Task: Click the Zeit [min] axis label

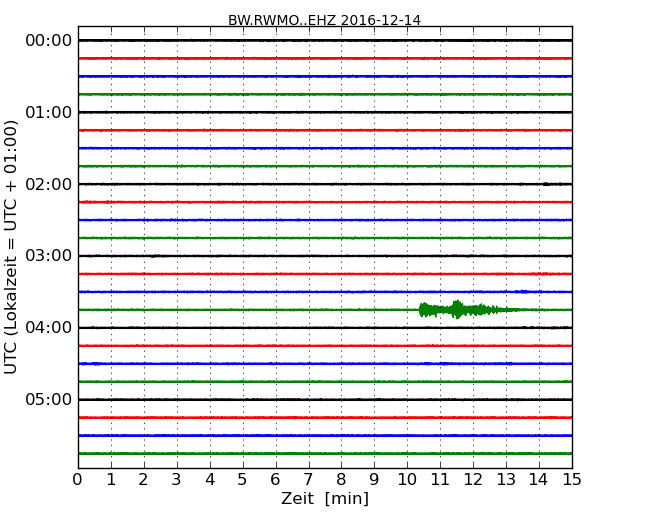Action: coord(325,498)
